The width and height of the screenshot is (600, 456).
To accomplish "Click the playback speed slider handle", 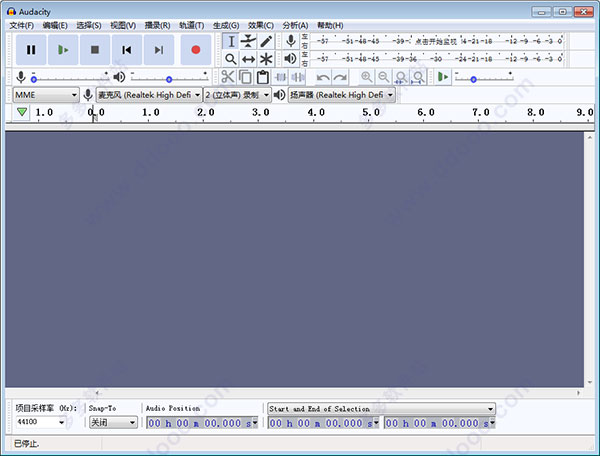I will [x=473, y=79].
